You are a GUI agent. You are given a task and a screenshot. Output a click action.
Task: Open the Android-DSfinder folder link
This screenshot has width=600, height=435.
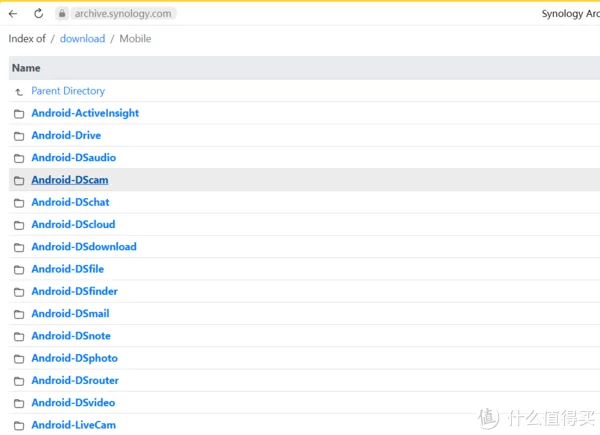coord(75,291)
